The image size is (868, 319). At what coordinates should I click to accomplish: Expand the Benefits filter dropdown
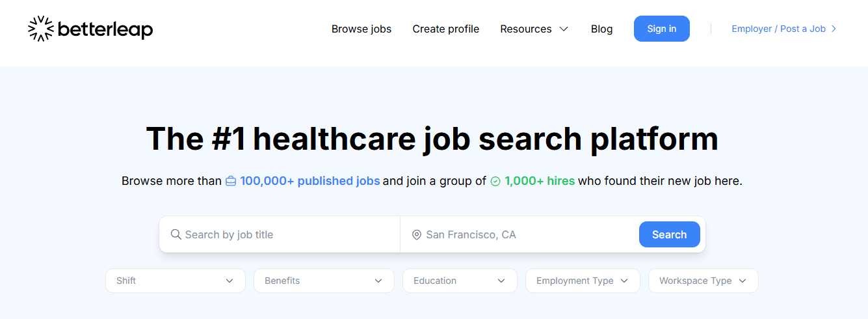tap(324, 281)
